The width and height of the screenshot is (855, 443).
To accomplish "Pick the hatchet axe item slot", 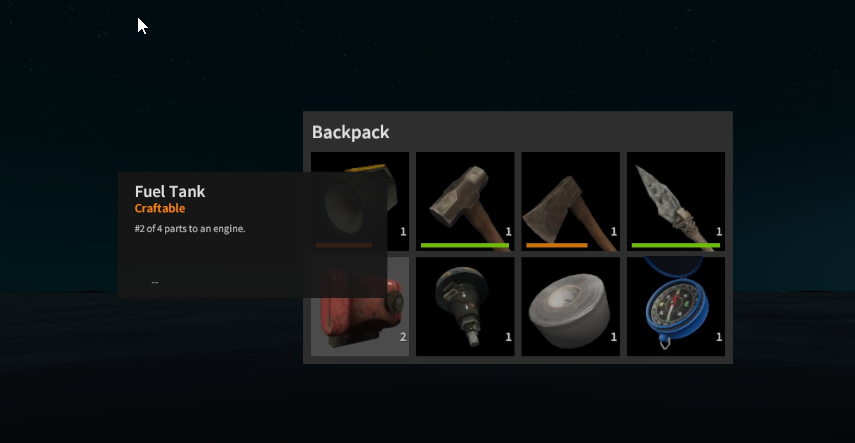I will click(x=570, y=201).
